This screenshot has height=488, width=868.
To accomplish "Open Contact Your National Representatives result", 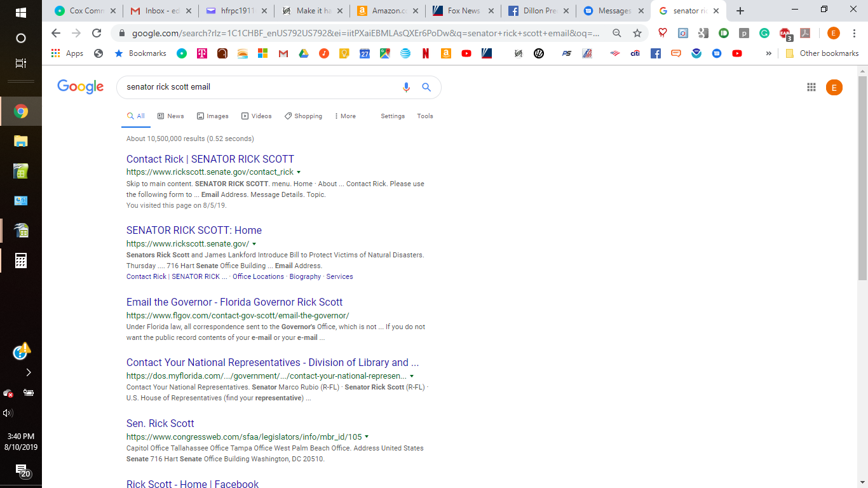I will (x=273, y=362).
